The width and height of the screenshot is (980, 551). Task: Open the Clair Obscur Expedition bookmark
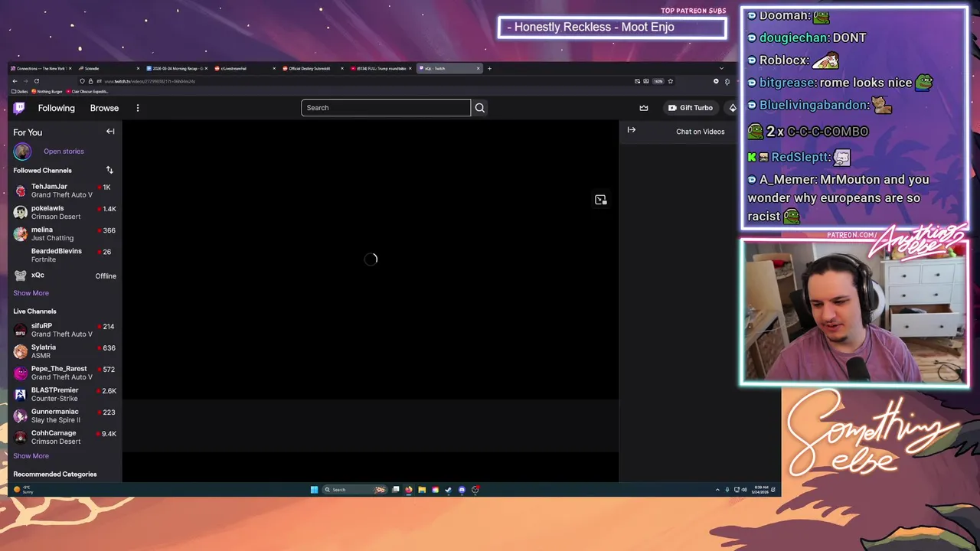[88, 92]
